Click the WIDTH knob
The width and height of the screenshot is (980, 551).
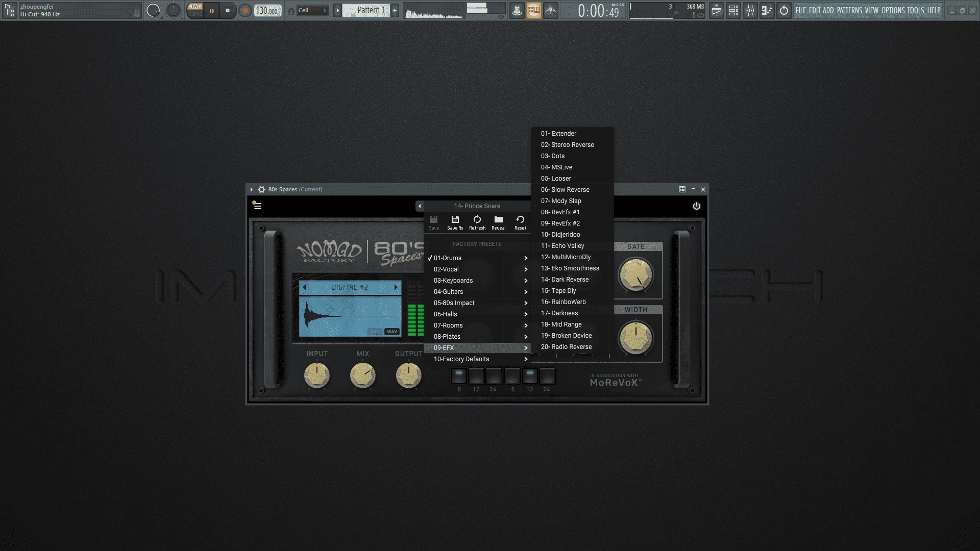tap(635, 337)
